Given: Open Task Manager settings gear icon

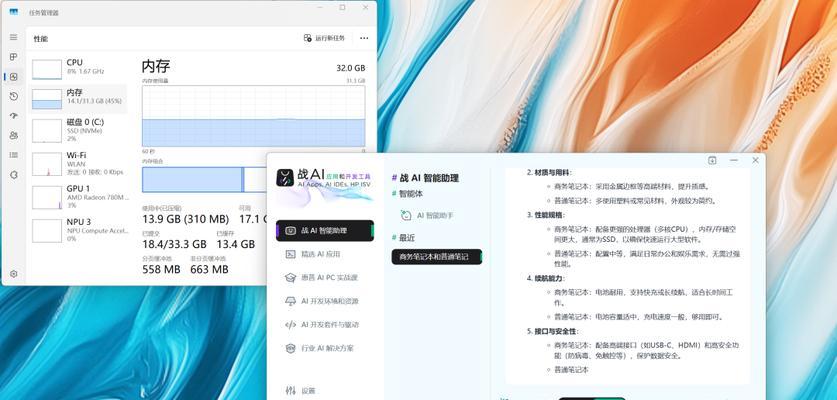Looking at the screenshot, I should (x=14, y=274).
